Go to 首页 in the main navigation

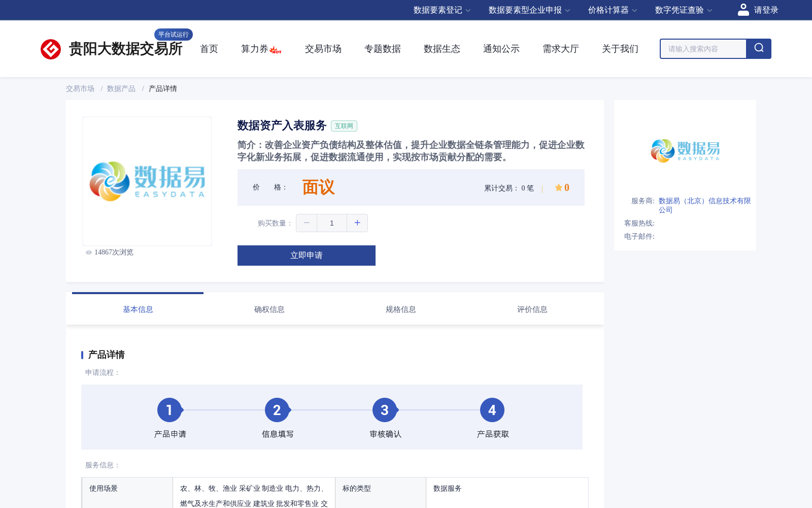point(209,49)
